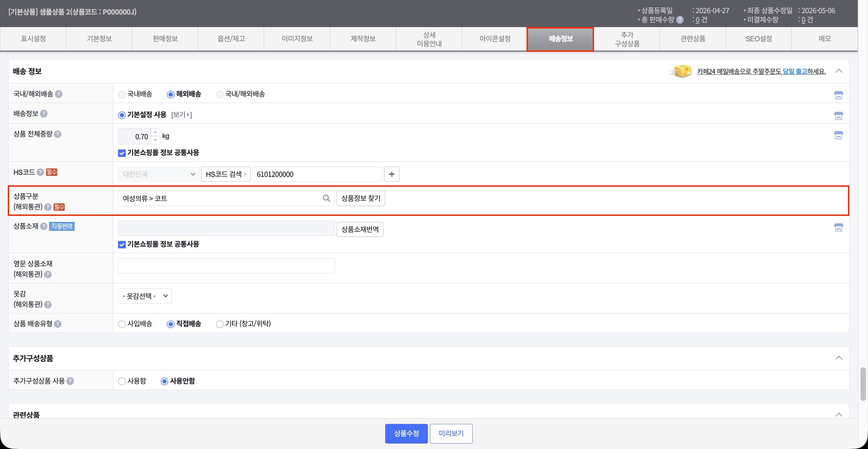Collapse 관련상품 section

[839, 414]
